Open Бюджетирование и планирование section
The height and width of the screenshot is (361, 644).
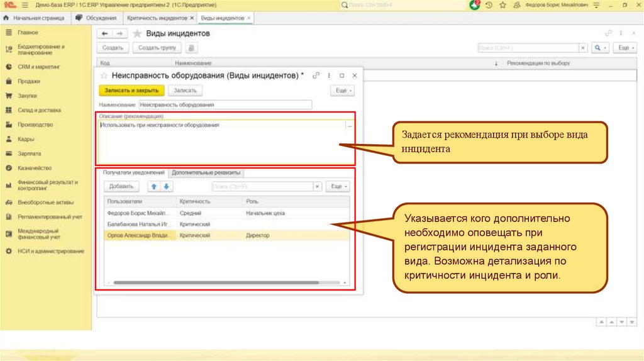[x=41, y=50]
